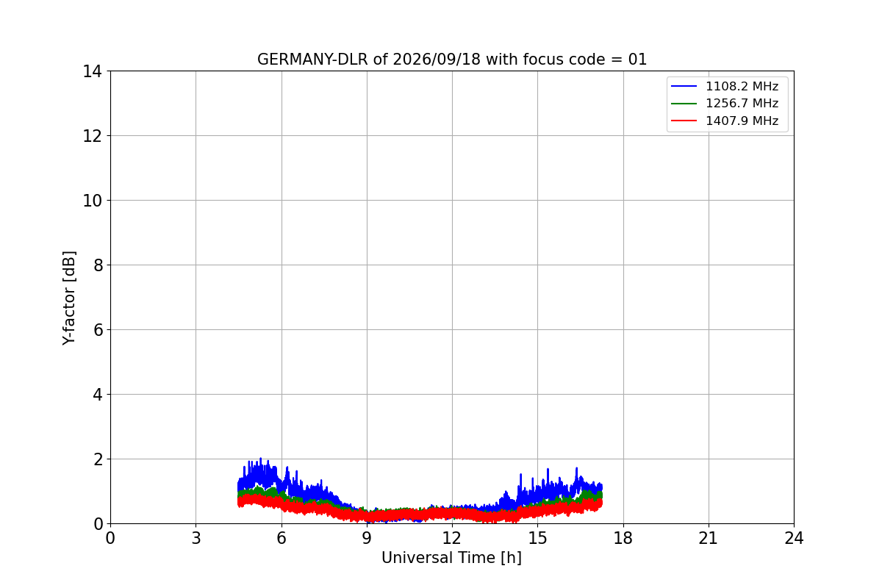Viewport: 882px width, 588px height.
Task: Click the x-axis tick label 24
Action: pyautogui.click(x=794, y=539)
